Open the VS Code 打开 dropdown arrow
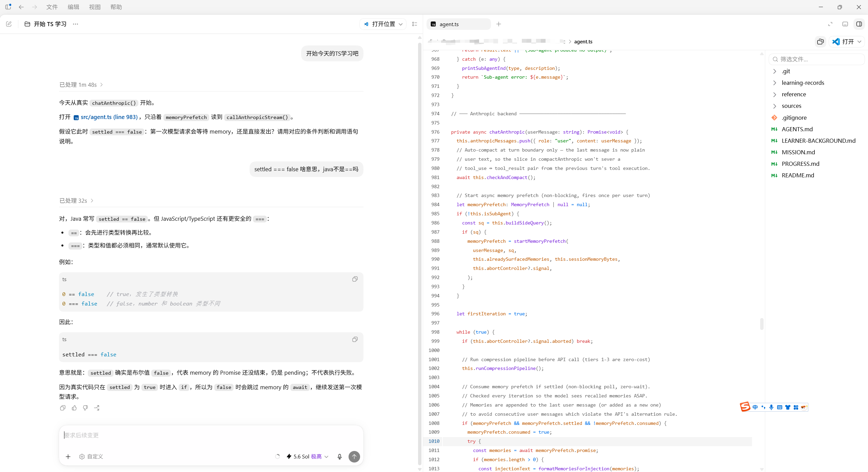This screenshot has width=868, height=472. [x=859, y=42]
